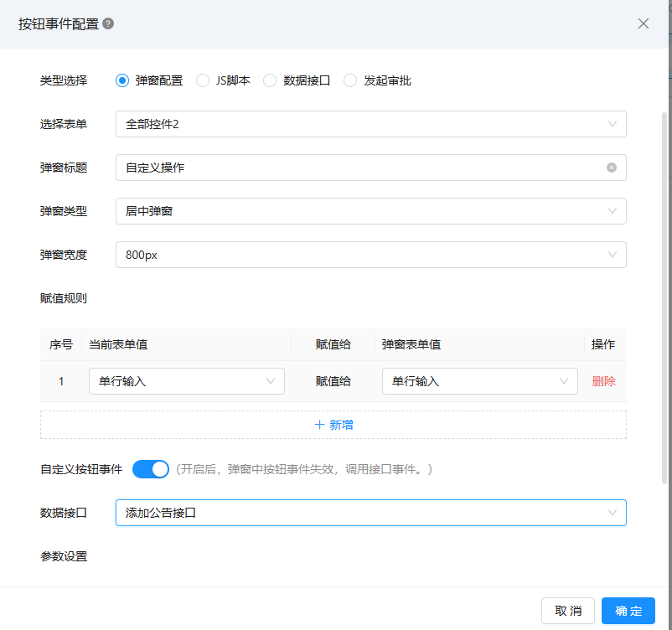Open the 数据接口 dropdown showing 添加公告接口

(x=370, y=513)
